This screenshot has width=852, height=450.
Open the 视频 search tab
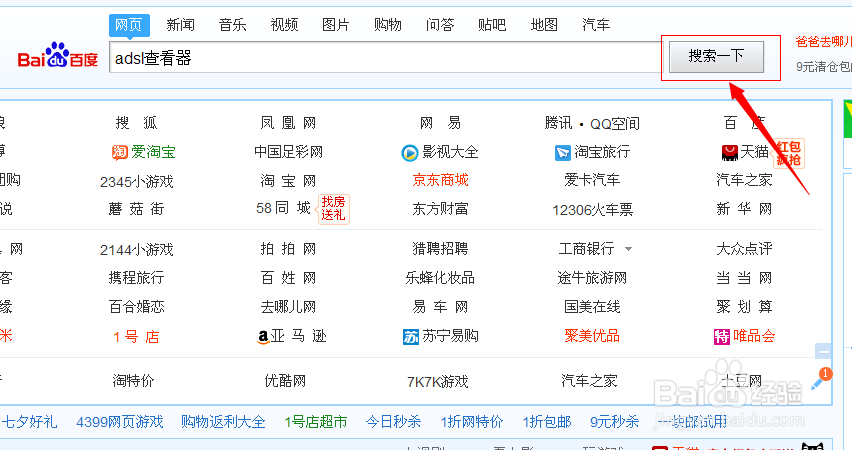284,25
